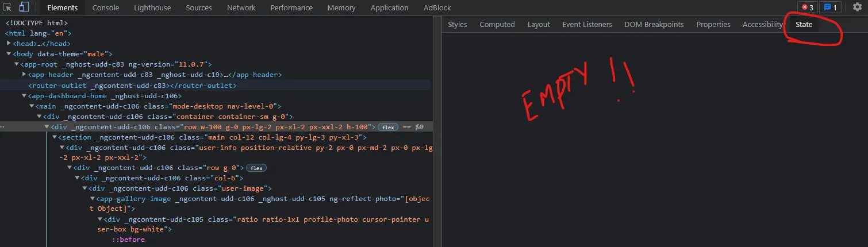Screen dimensions: 868x247
Task: Collapse the app-dashboard-home node
Action: (24, 96)
